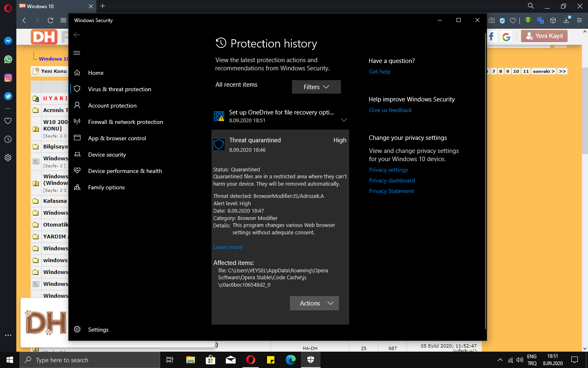This screenshot has height=368, width=588.
Task: Open Opera sidebar three-dot setup menu
Action: pos(8,335)
